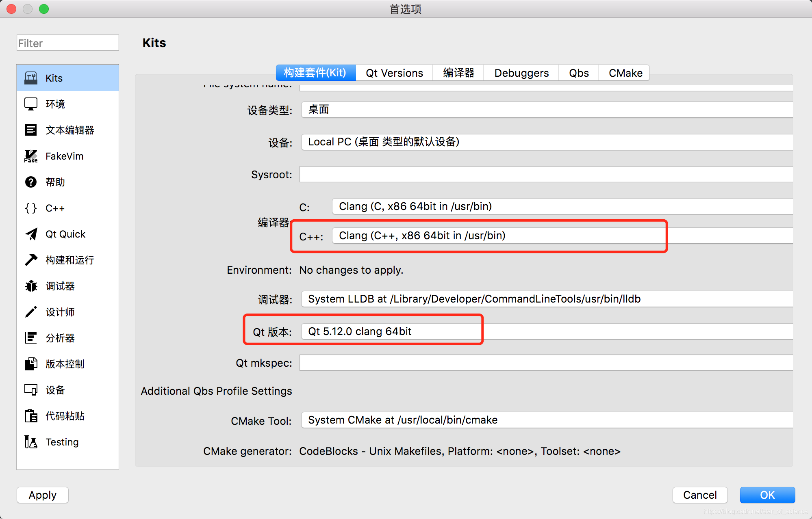This screenshot has width=812, height=519.
Task: Click the Kits sidebar icon
Action: click(x=30, y=78)
